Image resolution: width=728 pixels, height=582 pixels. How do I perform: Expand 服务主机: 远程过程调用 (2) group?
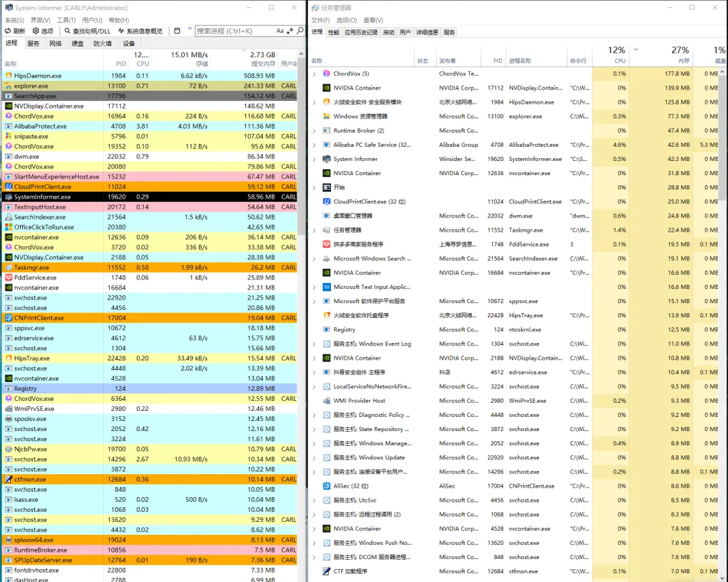[x=314, y=515]
